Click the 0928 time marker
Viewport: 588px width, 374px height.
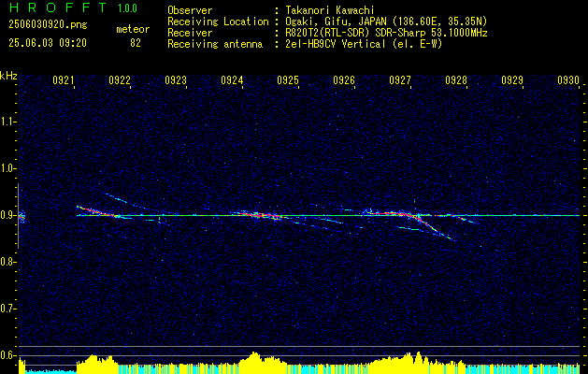tap(456, 80)
